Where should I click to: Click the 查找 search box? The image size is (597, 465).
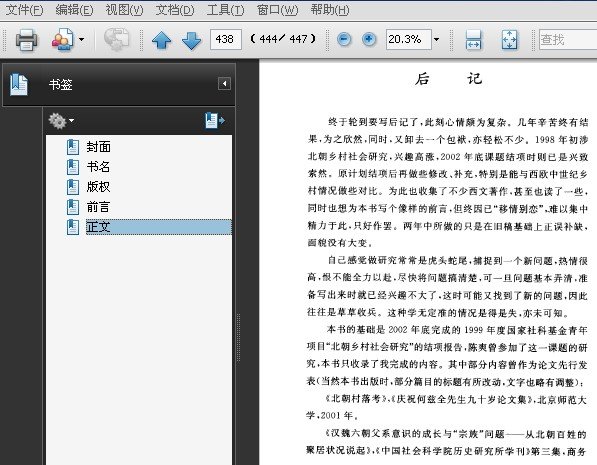[568, 39]
